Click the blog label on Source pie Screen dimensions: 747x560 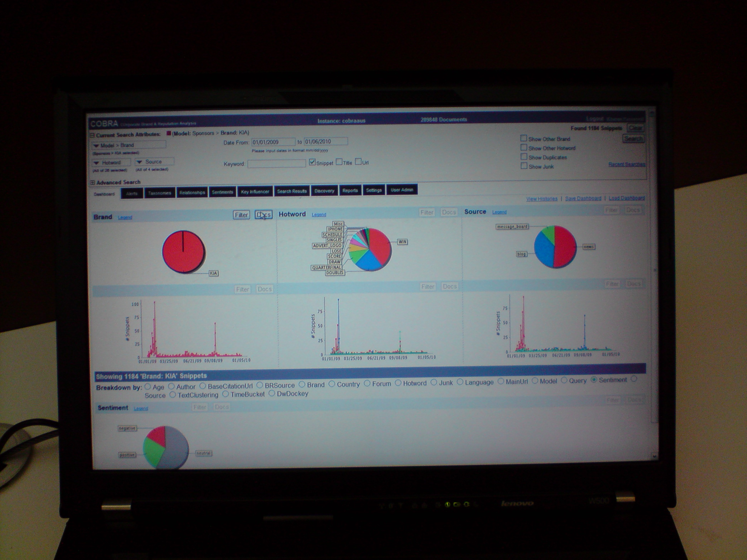click(521, 254)
